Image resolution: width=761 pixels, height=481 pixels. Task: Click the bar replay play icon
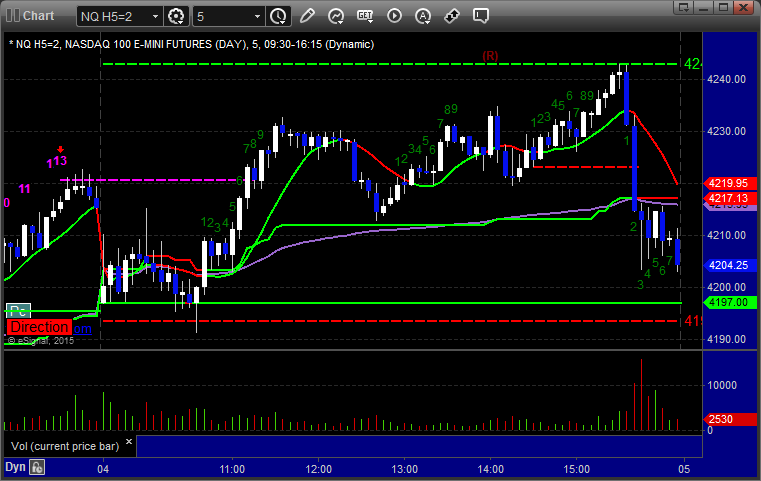[x=394, y=16]
